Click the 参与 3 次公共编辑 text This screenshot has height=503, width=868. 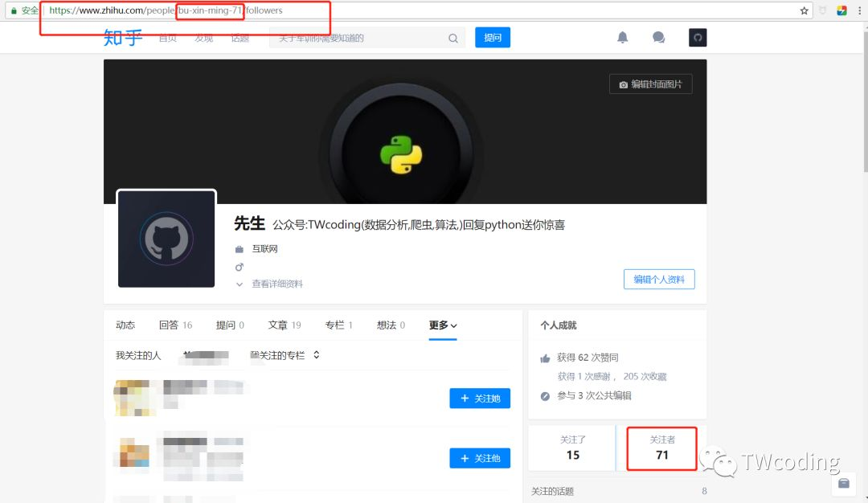594,395
